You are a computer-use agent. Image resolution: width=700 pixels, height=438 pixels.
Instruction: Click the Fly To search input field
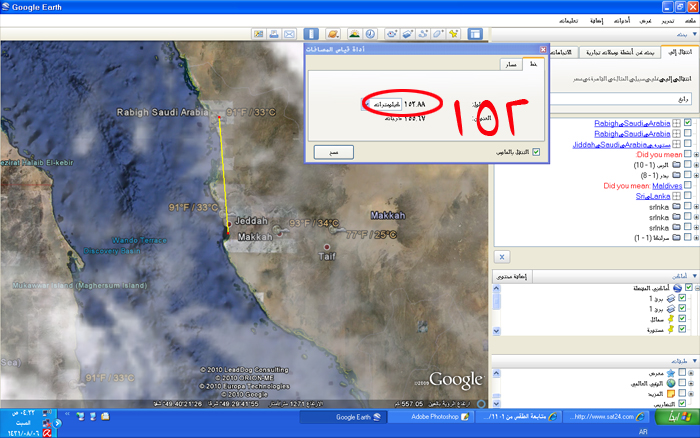621,99
